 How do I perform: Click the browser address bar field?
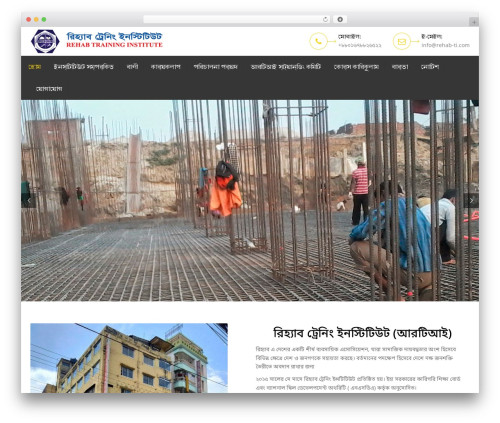point(237,20)
